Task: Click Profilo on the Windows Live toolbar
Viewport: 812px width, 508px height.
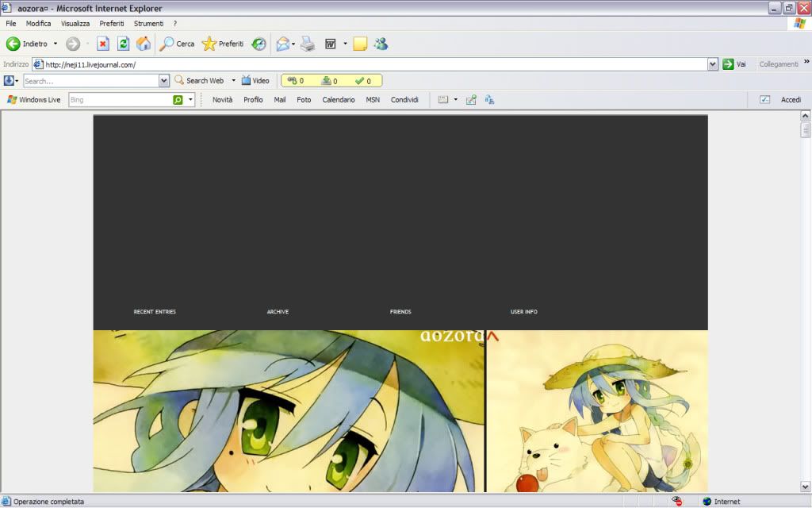Action: click(253, 99)
